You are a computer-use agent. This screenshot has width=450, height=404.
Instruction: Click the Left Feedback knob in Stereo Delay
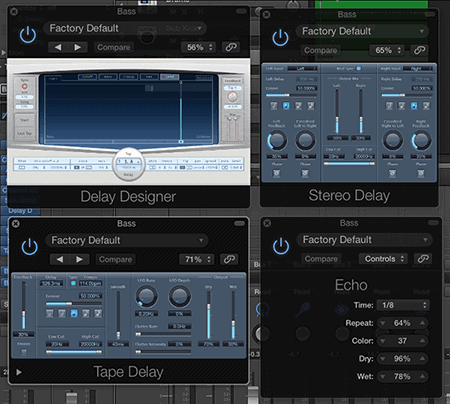[x=277, y=140]
